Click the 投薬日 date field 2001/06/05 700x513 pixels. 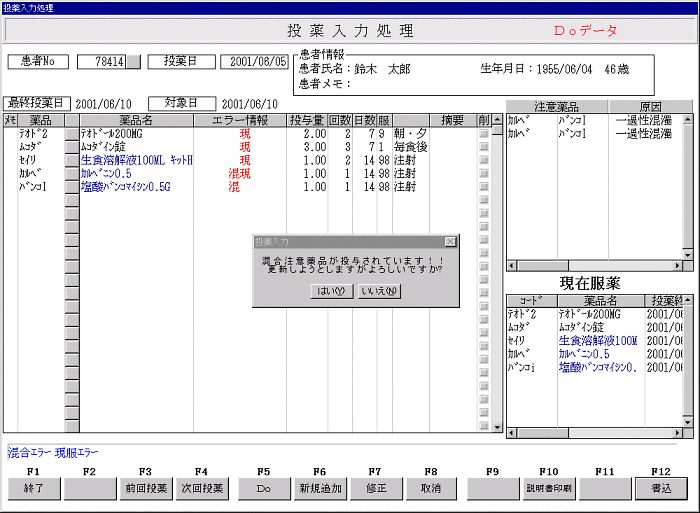coord(253,62)
